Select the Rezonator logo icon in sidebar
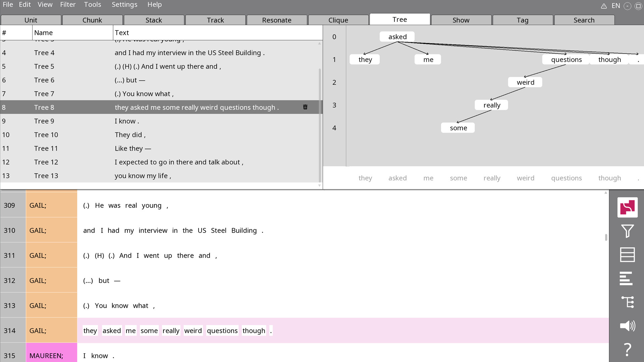Viewport: 644px width, 362px height. (628, 207)
